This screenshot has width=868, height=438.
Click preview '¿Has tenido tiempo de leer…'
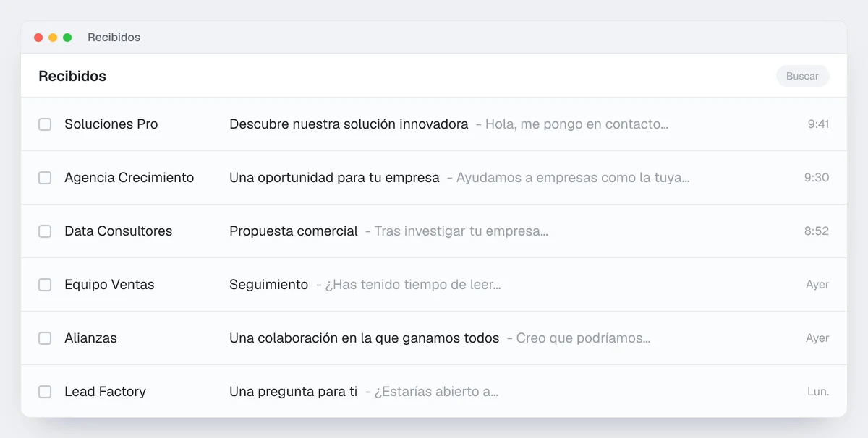pyautogui.click(x=413, y=285)
